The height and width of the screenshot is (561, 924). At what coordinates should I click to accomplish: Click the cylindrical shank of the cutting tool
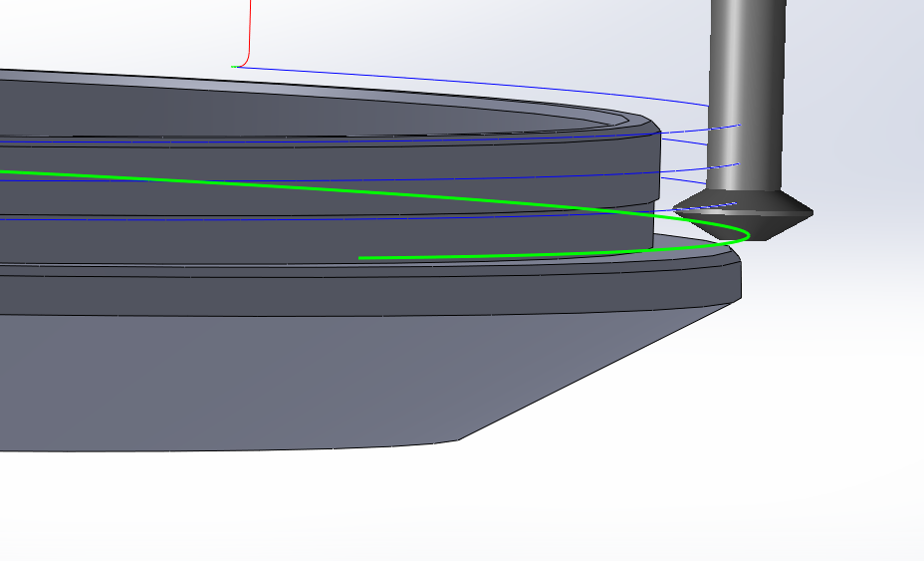click(747, 100)
